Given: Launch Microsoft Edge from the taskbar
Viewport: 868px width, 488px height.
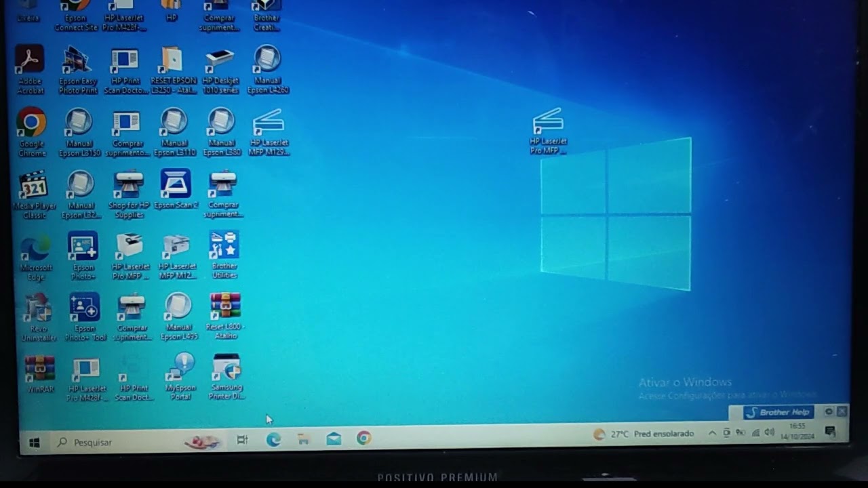Looking at the screenshot, I should point(273,439).
